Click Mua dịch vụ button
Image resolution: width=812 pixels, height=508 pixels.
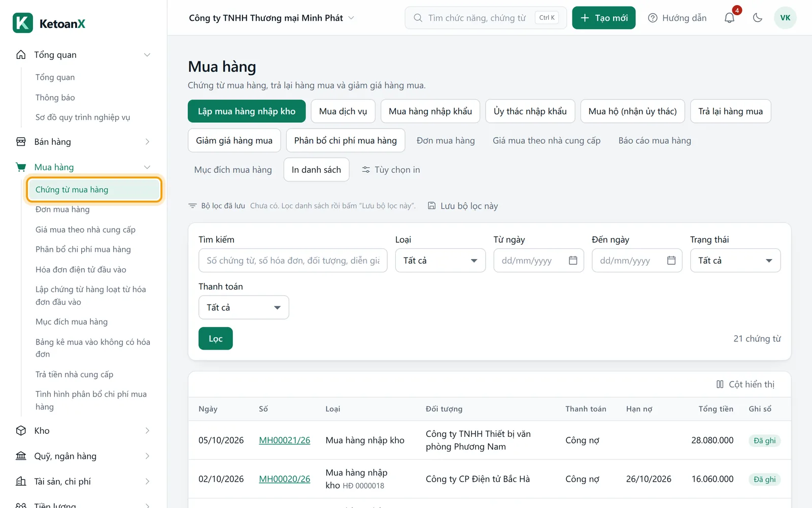coord(343,111)
